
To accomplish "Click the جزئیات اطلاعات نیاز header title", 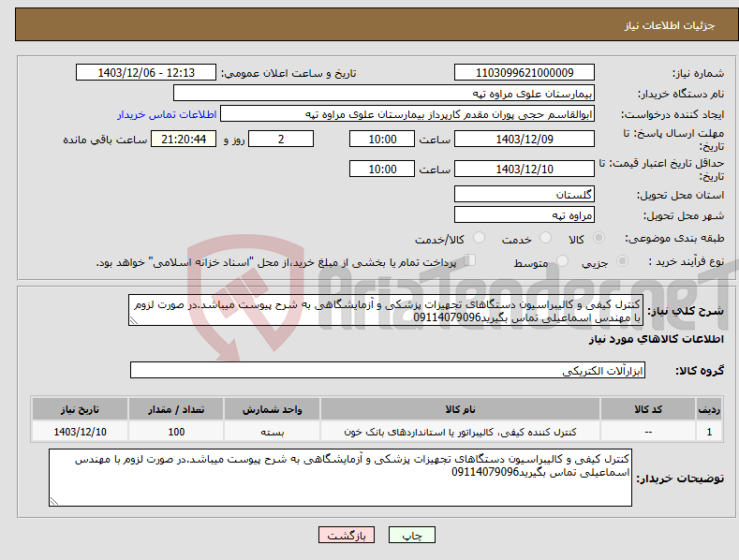I will 670,25.
